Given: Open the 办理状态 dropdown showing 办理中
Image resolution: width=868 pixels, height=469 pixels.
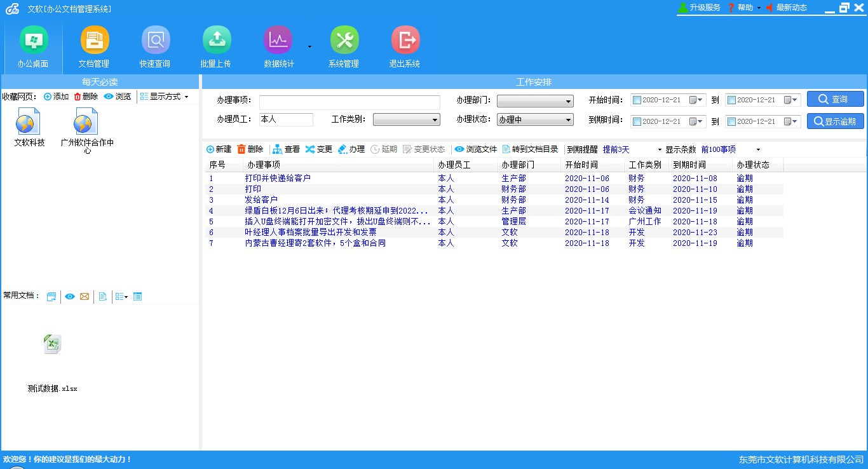Looking at the screenshot, I should pyautogui.click(x=535, y=119).
